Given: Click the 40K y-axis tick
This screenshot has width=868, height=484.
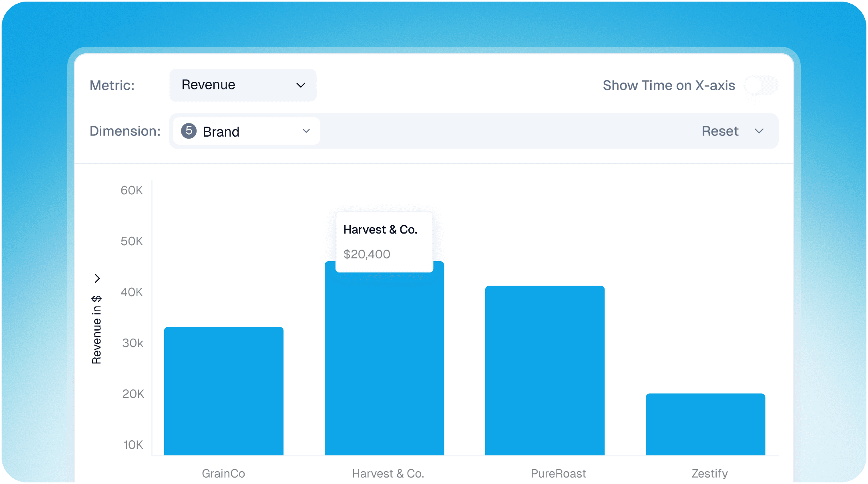Looking at the screenshot, I should point(132,292).
